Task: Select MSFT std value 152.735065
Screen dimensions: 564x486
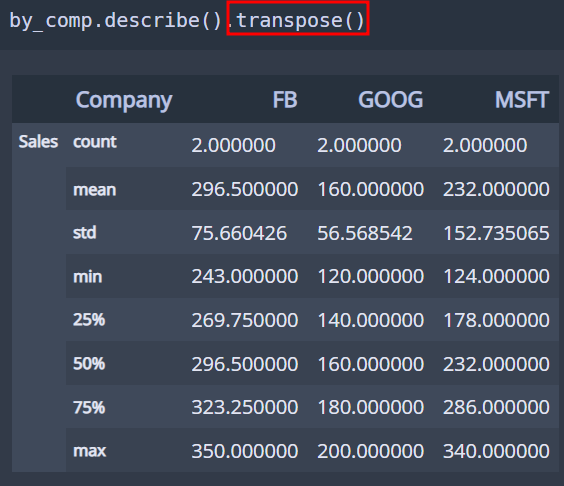Action: [x=496, y=233]
